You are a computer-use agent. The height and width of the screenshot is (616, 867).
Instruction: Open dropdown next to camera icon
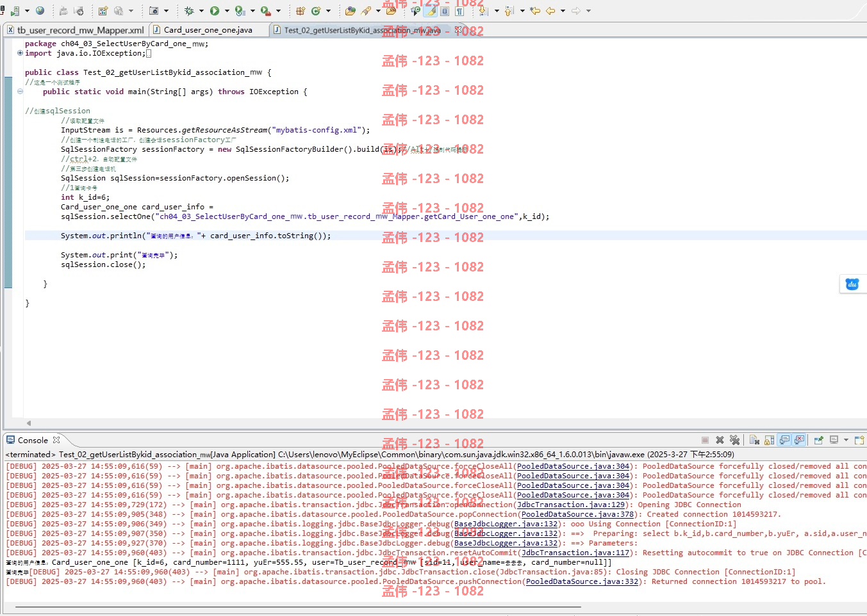coord(166,11)
